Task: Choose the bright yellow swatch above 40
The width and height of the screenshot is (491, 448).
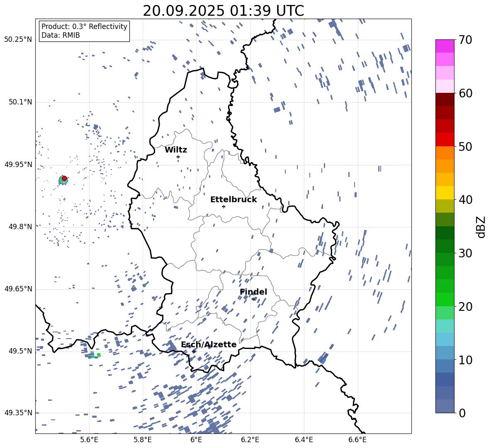Action: (x=445, y=193)
